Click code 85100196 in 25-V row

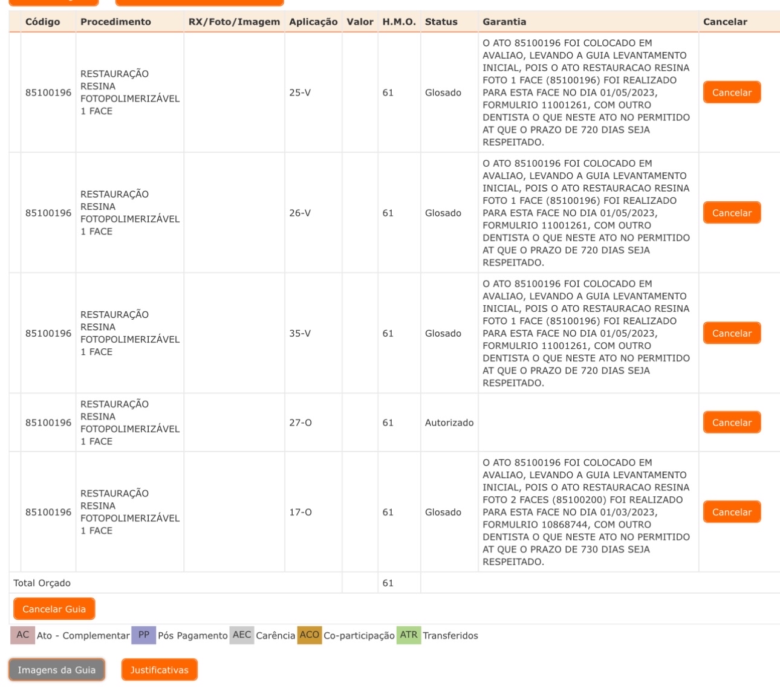(48, 92)
